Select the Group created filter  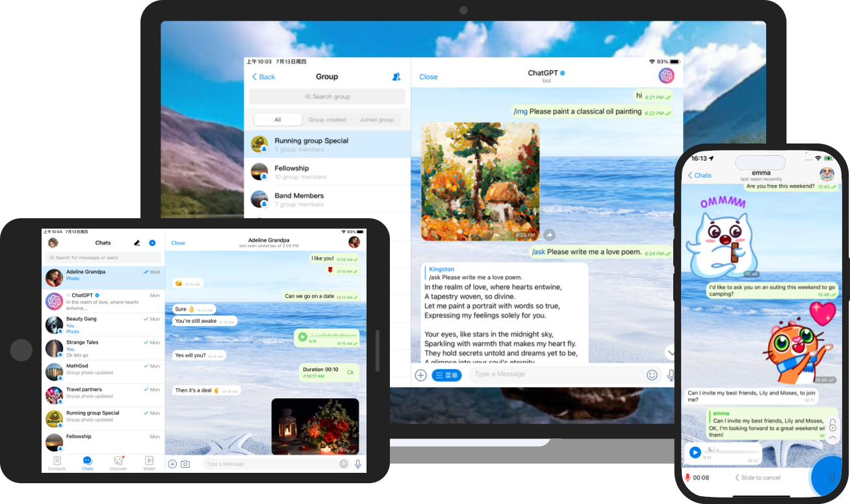tap(327, 120)
